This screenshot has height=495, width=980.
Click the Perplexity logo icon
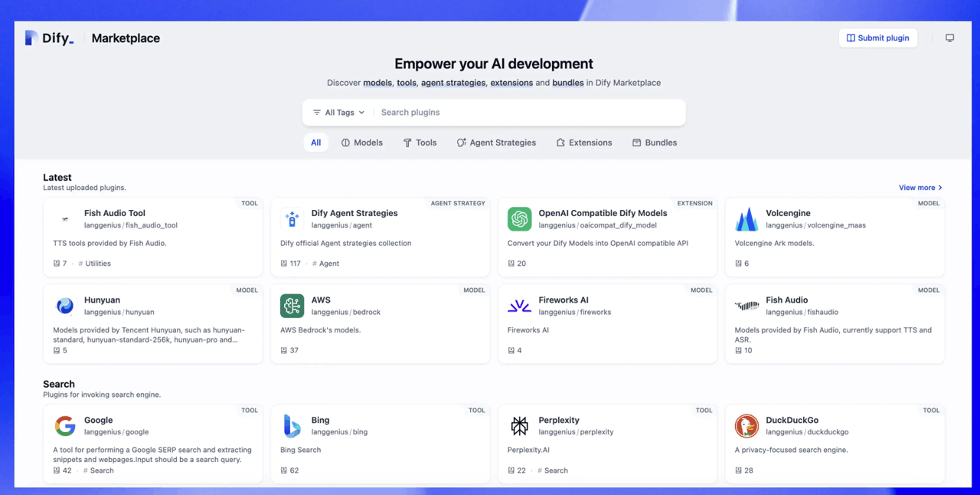pos(520,426)
